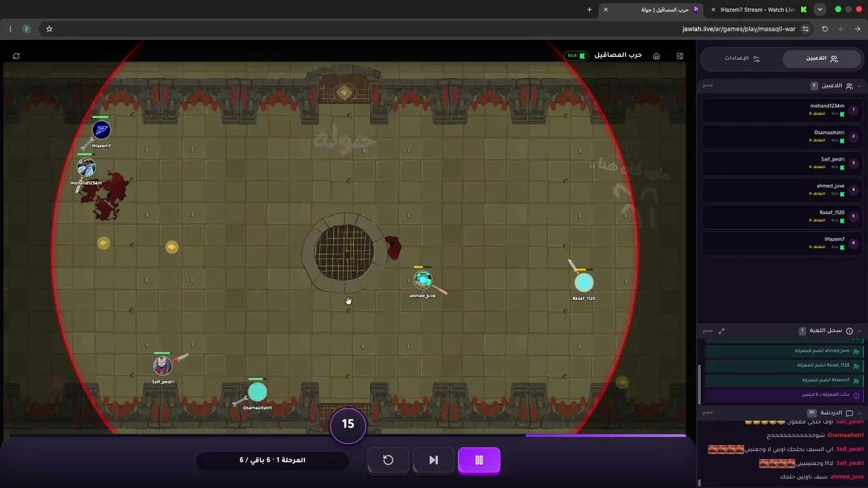Clear the players list with مسح
Screen dimensions: 868x488
click(707, 85)
